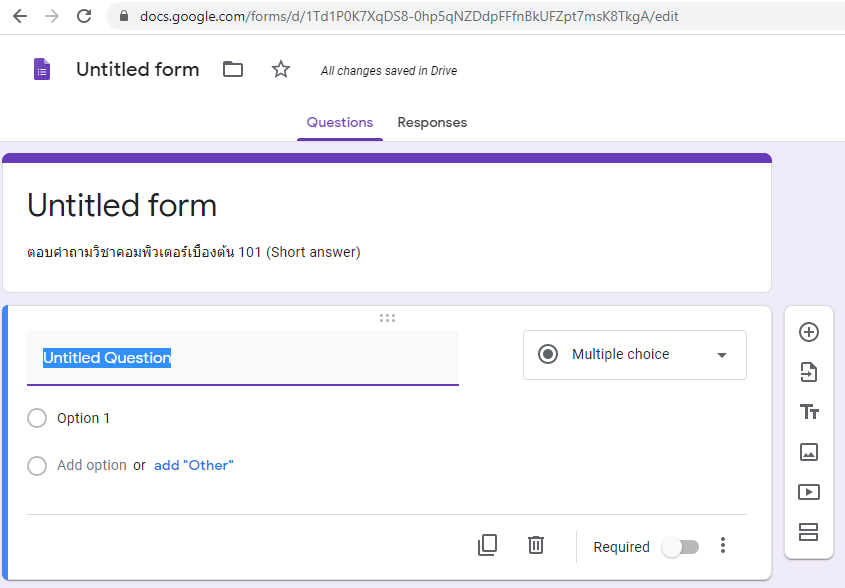This screenshot has height=588, width=845.
Task: Select the Questions tab
Action: [x=339, y=122]
